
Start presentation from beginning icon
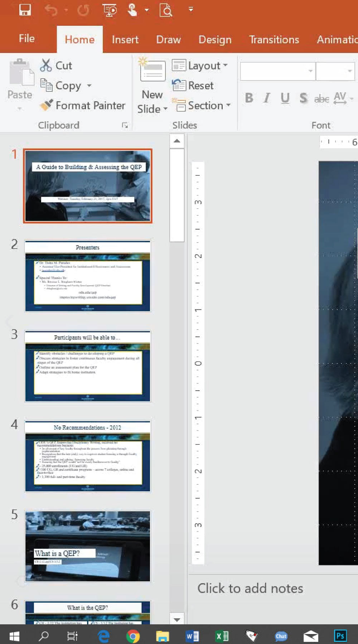tap(110, 10)
